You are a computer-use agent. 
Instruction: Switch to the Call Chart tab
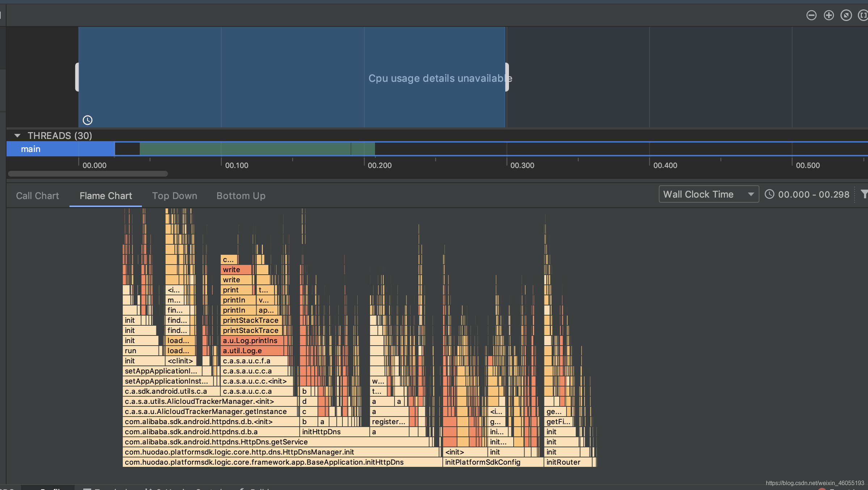tap(37, 196)
